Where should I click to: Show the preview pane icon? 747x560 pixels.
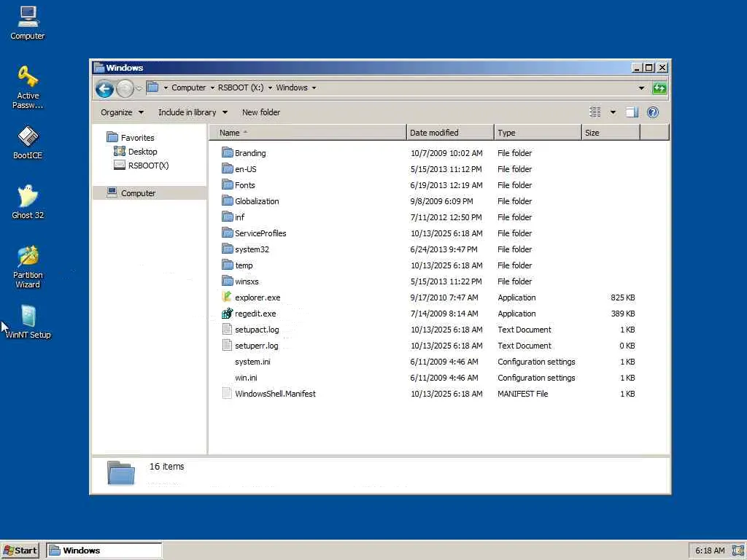[x=632, y=112]
